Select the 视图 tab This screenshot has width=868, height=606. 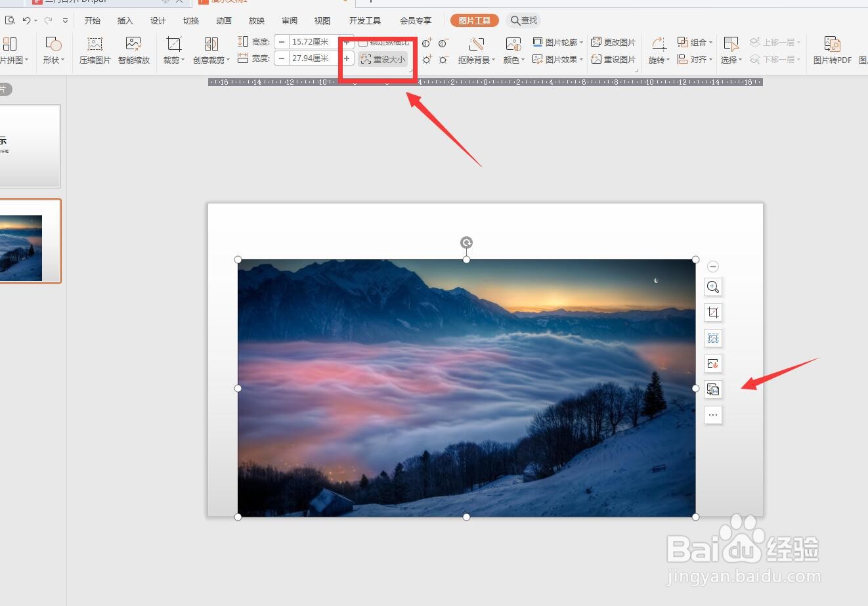[322, 20]
